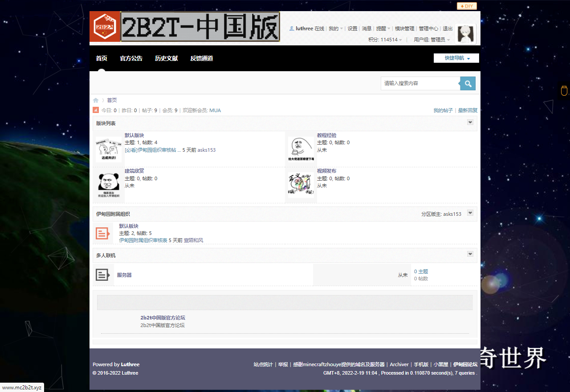
Task: Open the 伊甸园附属组织审核表 post link
Action: click(x=143, y=240)
